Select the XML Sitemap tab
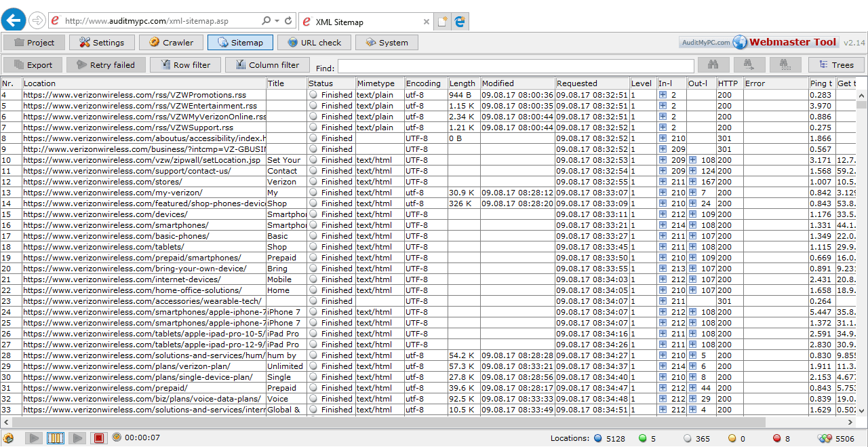Screen dimensions: 868x447 point(366,22)
